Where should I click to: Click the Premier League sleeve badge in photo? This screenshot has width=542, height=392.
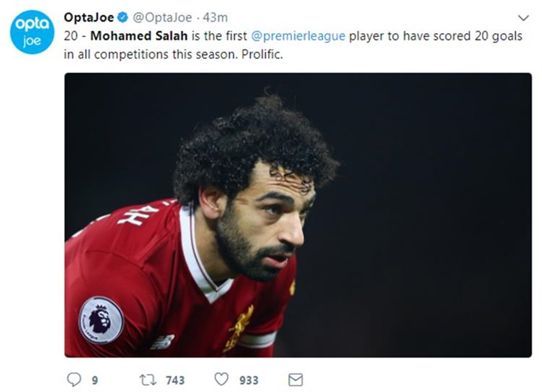[101, 318]
